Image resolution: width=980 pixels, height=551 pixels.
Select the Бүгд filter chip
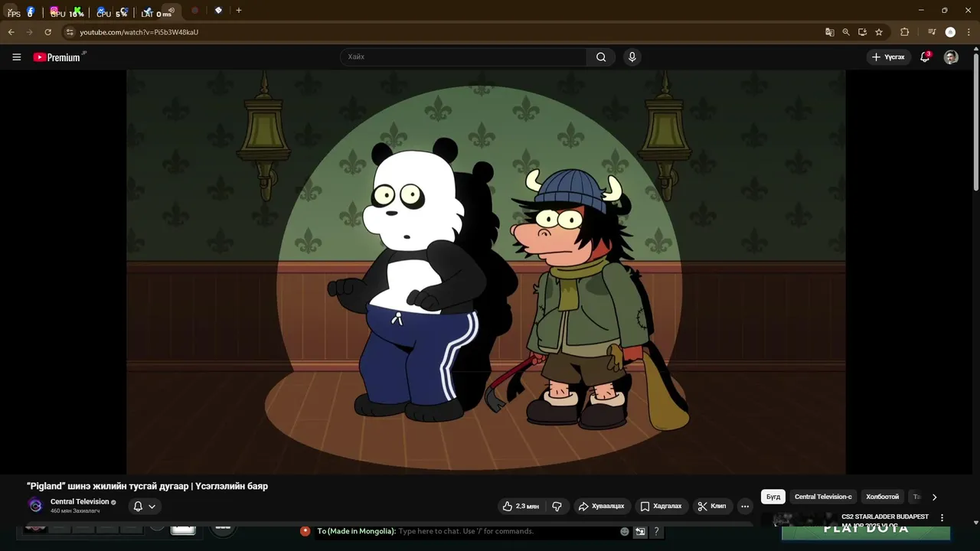pos(773,497)
